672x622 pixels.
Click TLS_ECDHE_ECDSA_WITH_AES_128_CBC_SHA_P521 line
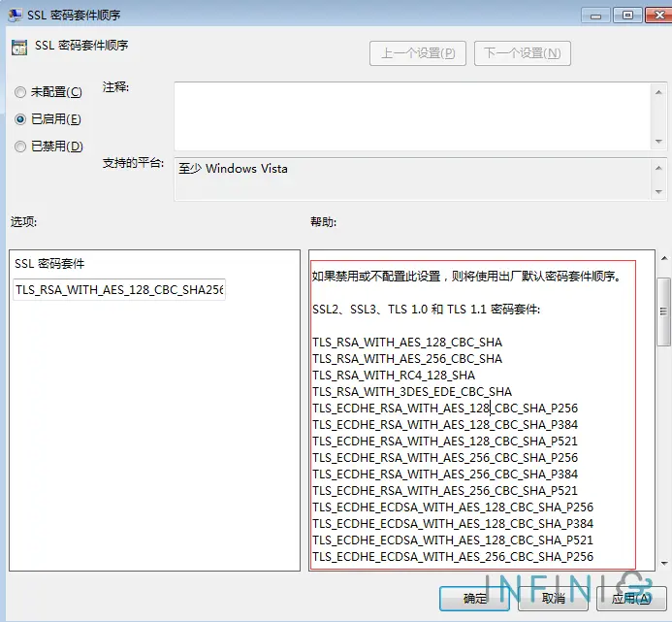click(x=453, y=540)
